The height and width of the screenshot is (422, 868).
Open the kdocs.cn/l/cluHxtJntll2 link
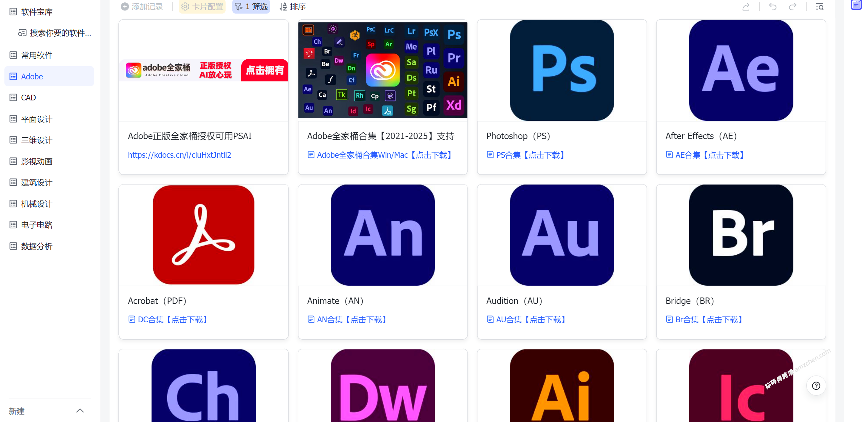[x=179, y=155]
